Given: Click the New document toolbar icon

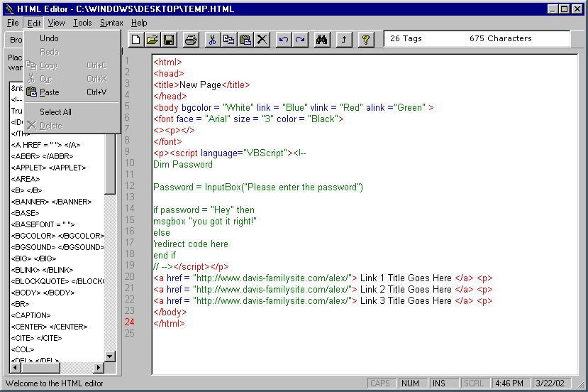Looking at the screenshot, I should click(x=136, y=40).
